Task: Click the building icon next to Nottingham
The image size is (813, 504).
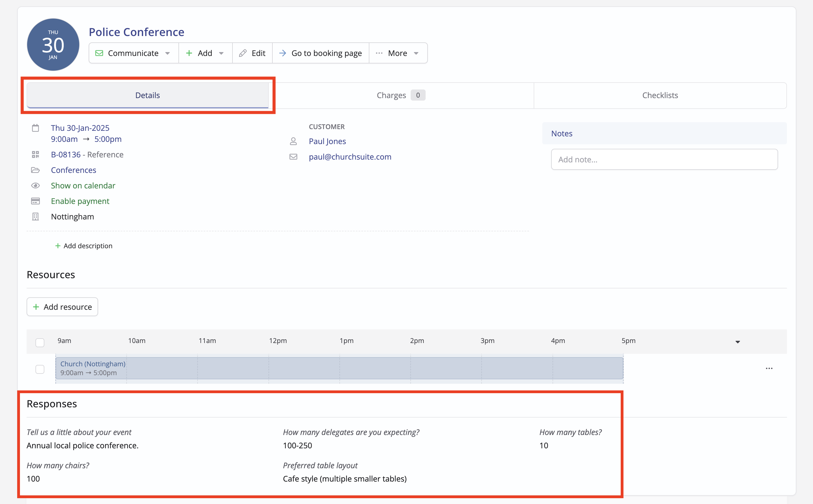Action: (x=35, y=217)
